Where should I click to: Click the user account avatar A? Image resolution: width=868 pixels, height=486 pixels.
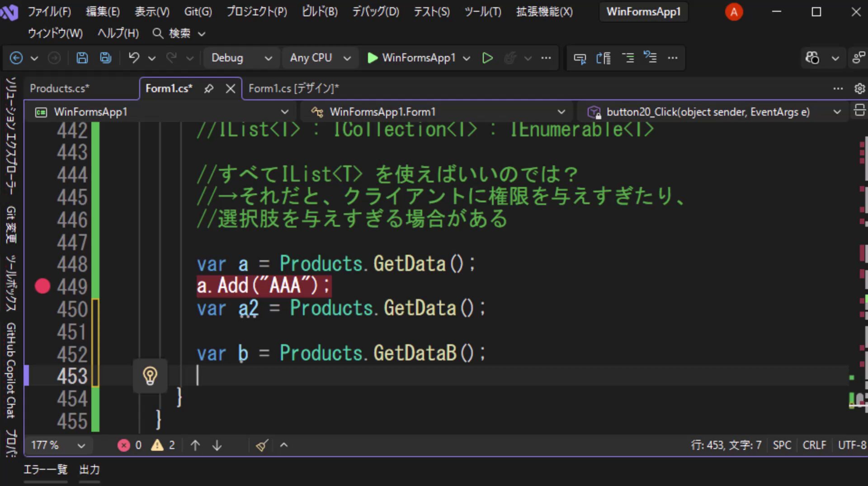734,12
